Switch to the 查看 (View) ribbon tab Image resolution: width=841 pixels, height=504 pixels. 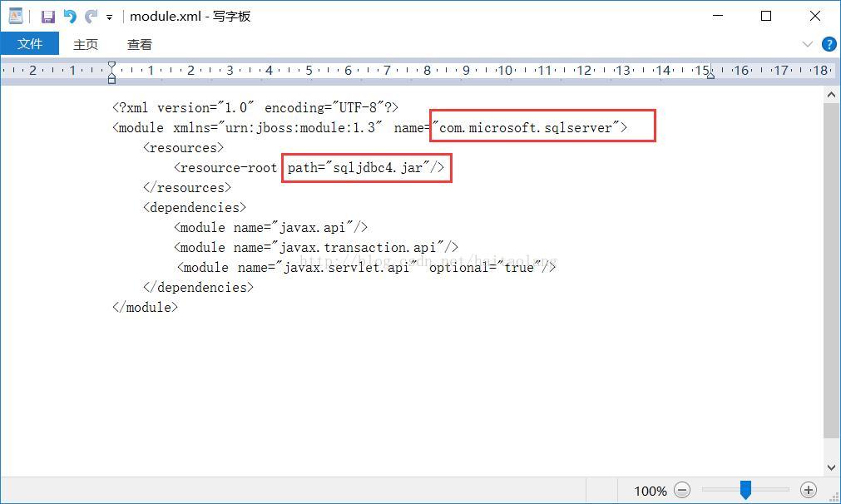pyautogui.click(x=140, y=44)
